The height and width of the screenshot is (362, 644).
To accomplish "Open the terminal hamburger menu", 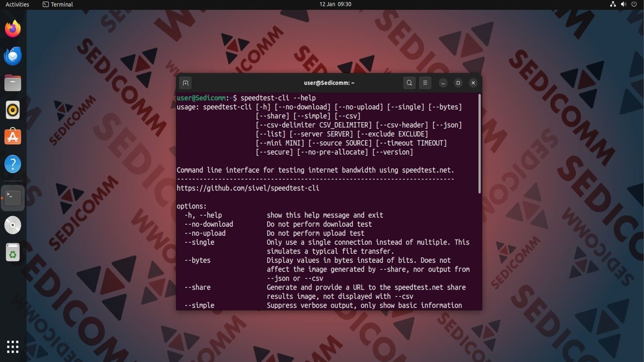I will pos(425,83).
